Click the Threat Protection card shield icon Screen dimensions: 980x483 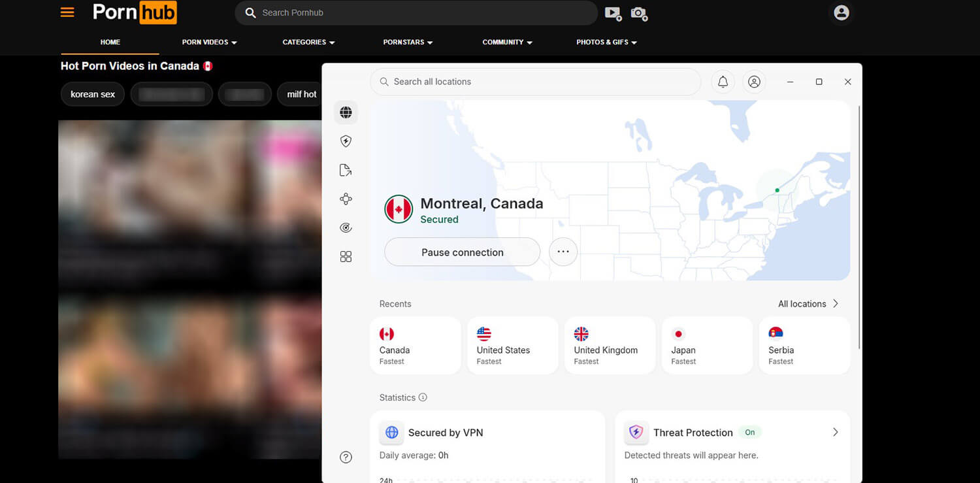coord(636,432)
